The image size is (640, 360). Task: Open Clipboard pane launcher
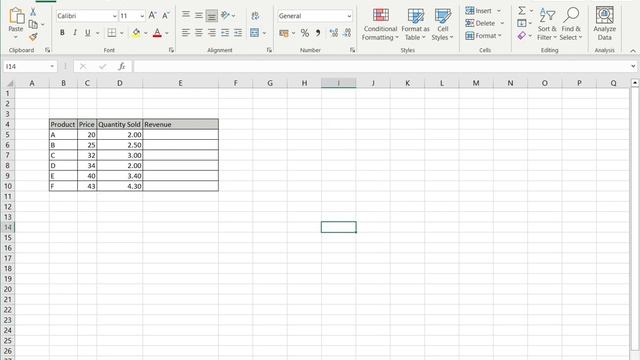point(47,50)
